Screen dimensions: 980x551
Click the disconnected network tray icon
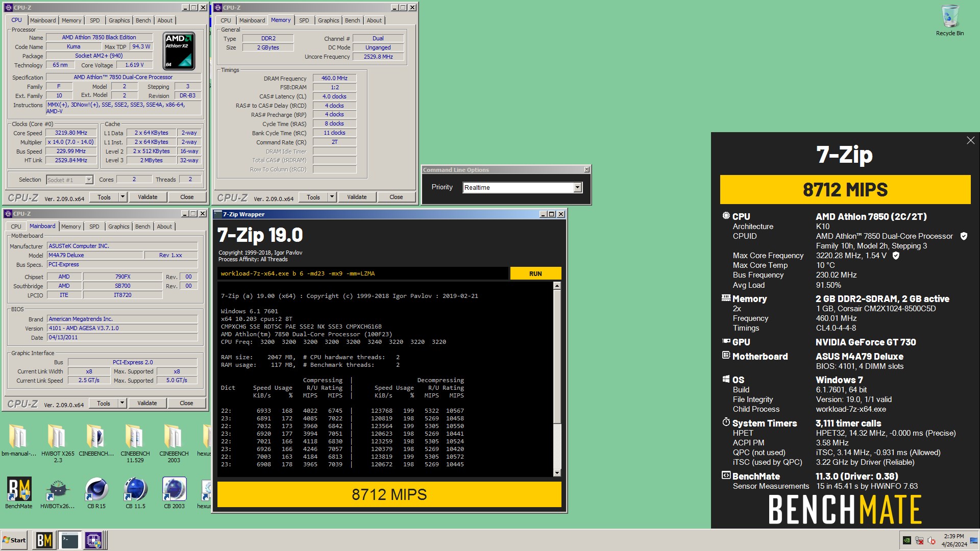tap(919, 540)
